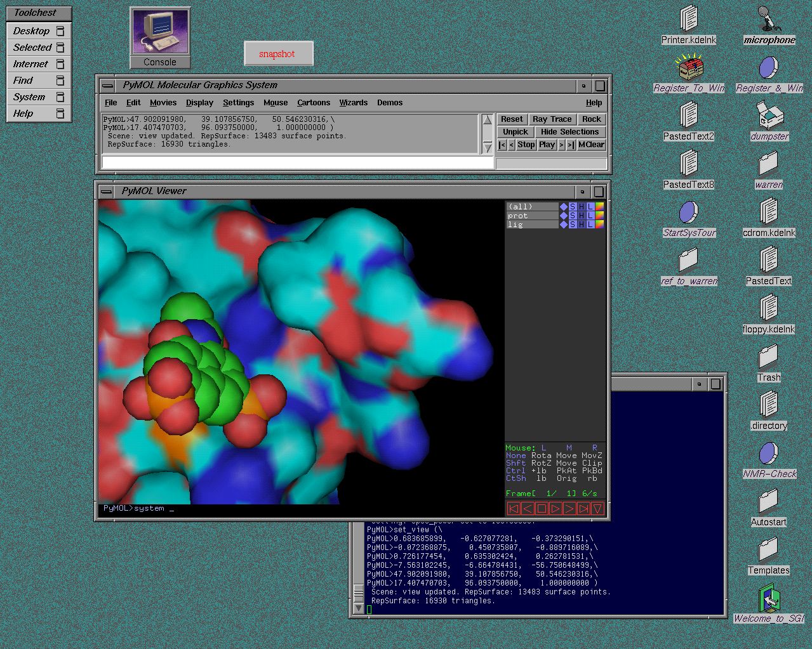The image size is (812, 649).
Task: Open the Hide (H) menu for lig
Action: click(582, 225)
